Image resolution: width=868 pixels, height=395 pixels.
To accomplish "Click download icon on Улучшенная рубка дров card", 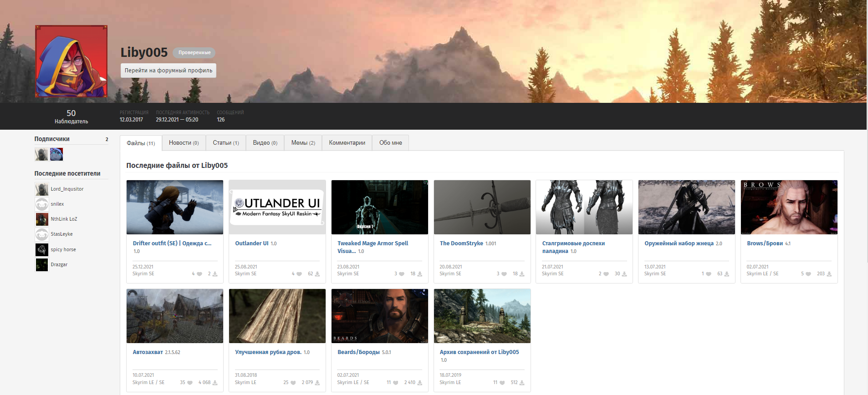I will (317, 383).
